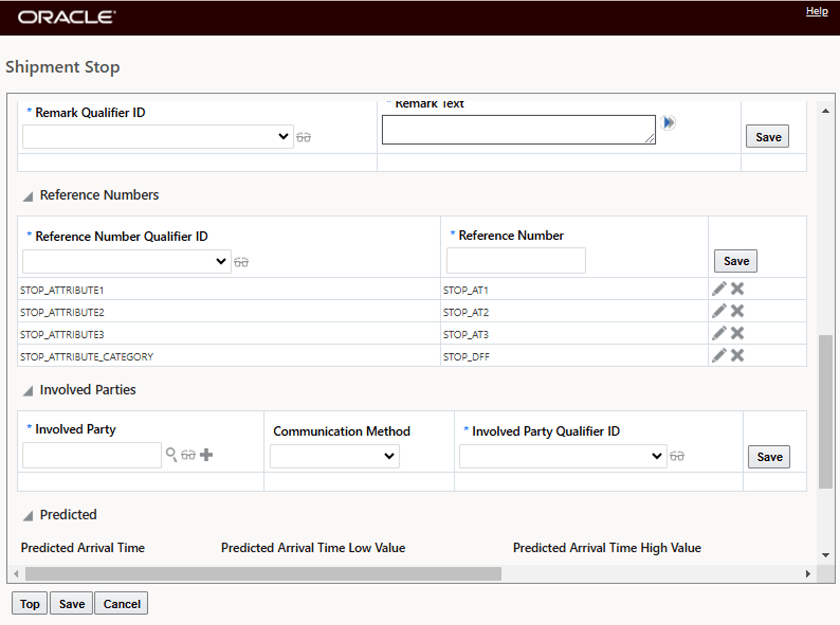The width and height of the screenshot is (840, 625).
Task: Edit the STOP_ATTRIBUTE3 reference row
Action: pyautogui.click(x=719, y=333)
